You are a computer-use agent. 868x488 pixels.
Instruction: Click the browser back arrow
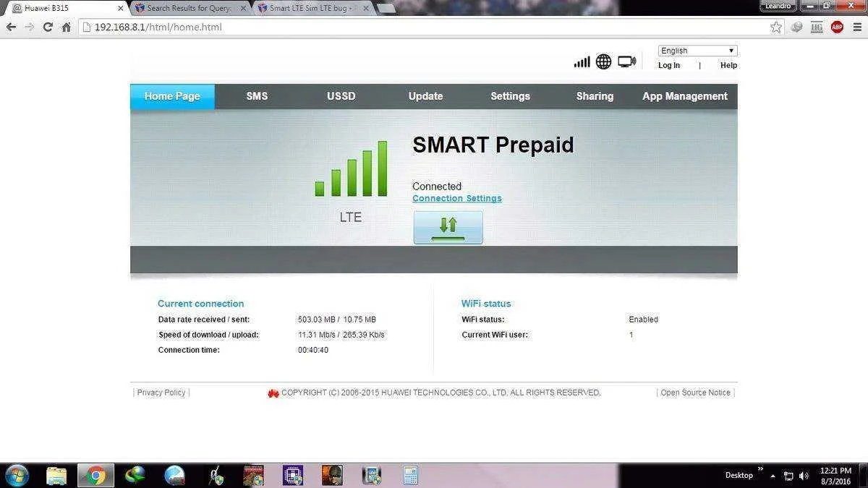coord(11,27)
